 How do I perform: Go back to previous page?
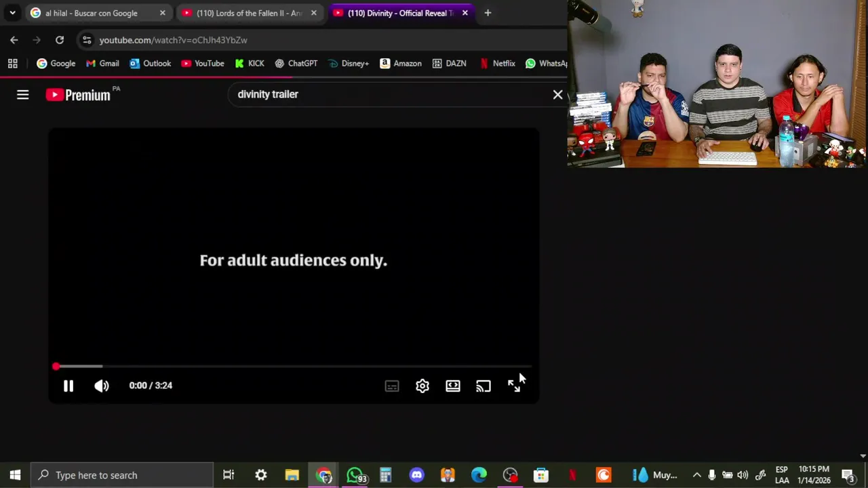click(14, 40)
